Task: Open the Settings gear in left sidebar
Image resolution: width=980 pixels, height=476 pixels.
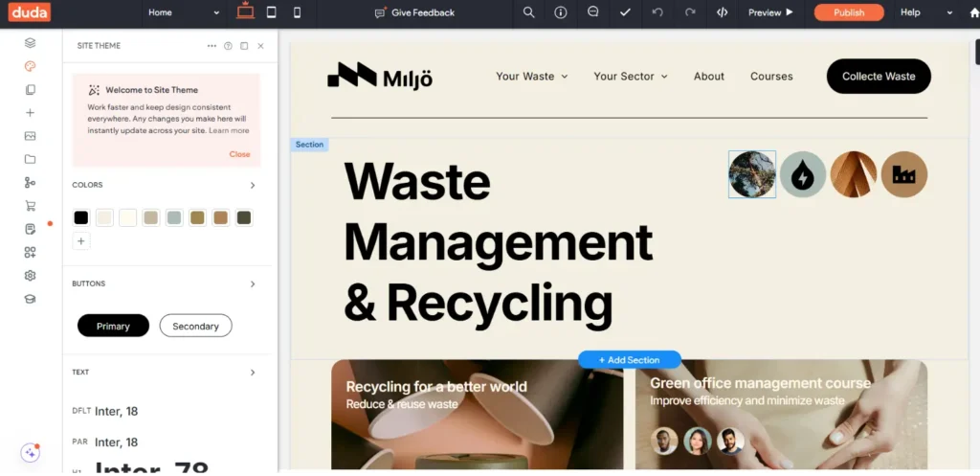Action: 30,276
